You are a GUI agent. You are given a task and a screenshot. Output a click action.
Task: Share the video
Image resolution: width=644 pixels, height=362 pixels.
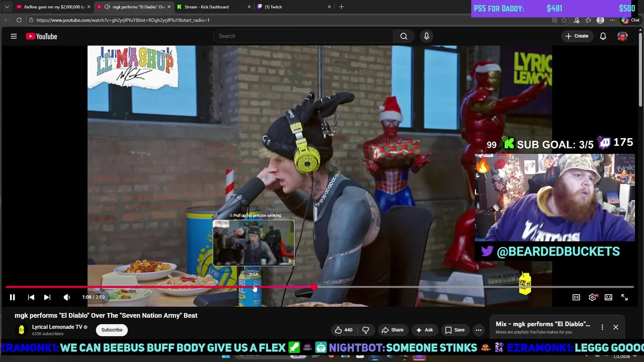[392, 330]
